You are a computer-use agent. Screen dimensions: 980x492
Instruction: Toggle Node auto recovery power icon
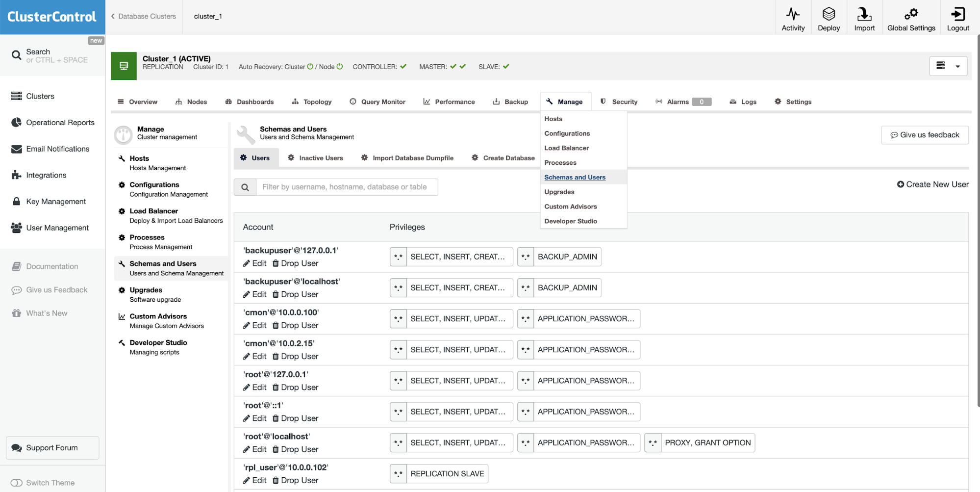tap(340, 67)
